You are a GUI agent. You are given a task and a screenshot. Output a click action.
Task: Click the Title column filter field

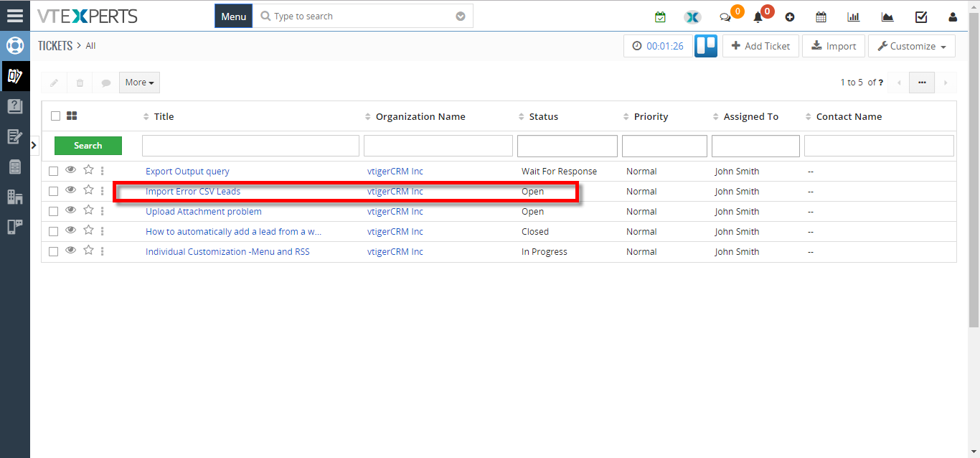250,146
